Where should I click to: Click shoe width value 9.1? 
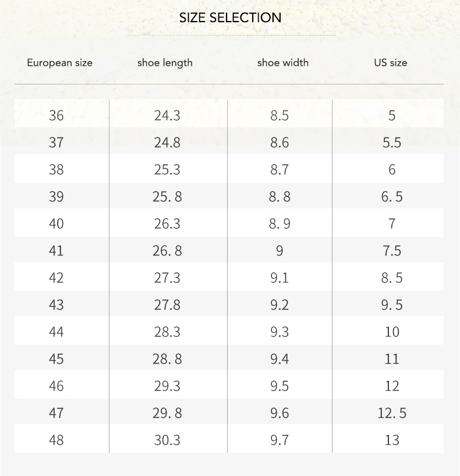point(279,278)
